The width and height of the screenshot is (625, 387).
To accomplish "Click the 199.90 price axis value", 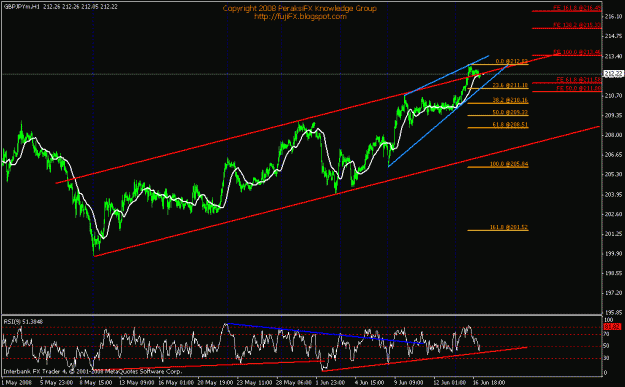I will (613, 253).
